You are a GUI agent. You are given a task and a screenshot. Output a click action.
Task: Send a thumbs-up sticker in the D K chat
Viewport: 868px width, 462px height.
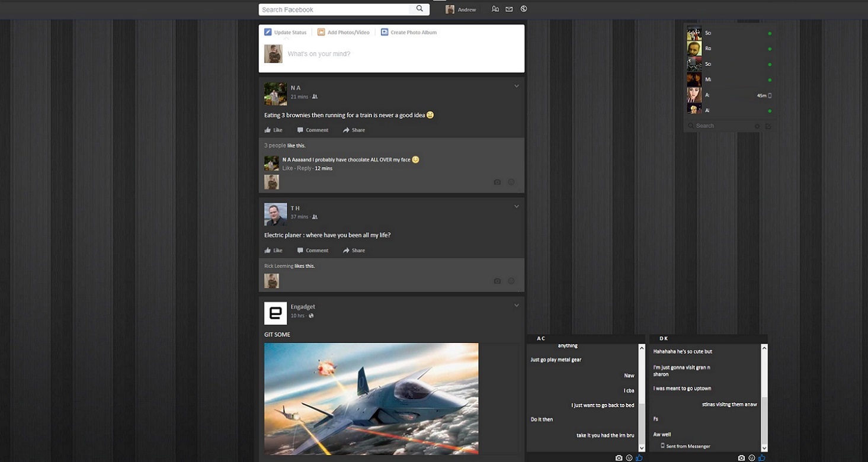coord(761,457)
